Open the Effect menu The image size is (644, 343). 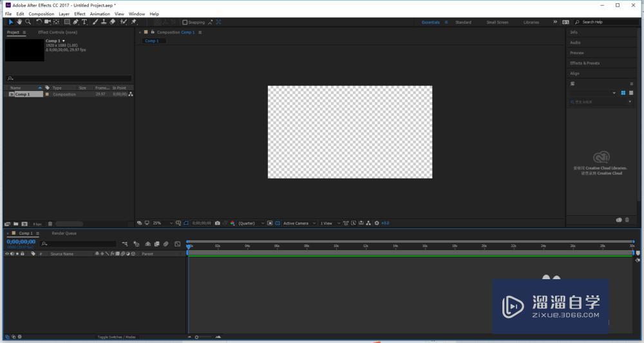(80, 14)
